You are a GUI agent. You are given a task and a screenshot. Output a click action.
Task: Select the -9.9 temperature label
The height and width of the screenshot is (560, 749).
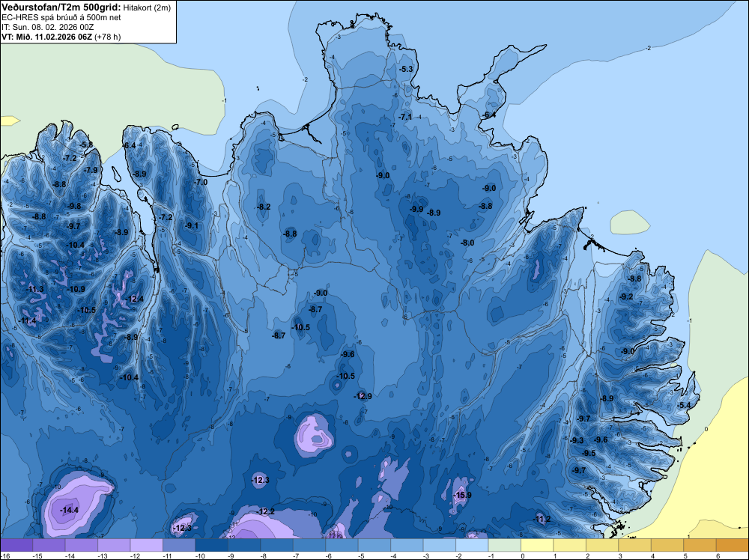click(416, 209)
